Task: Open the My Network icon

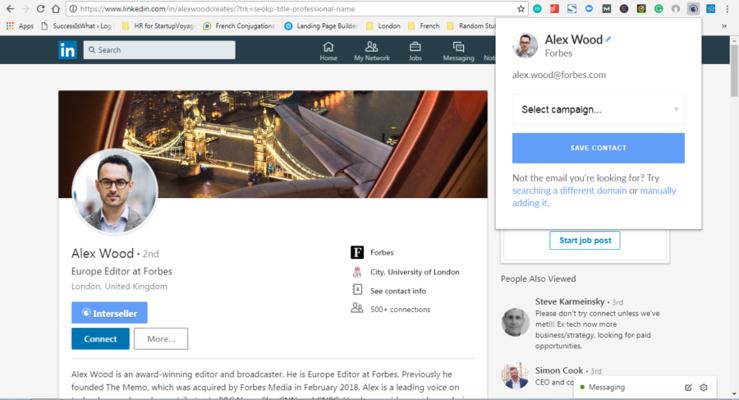Action: click(x=372, y=48)
